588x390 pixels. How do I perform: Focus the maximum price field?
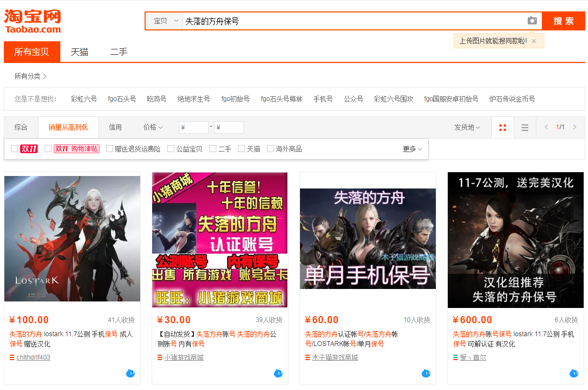229,128
